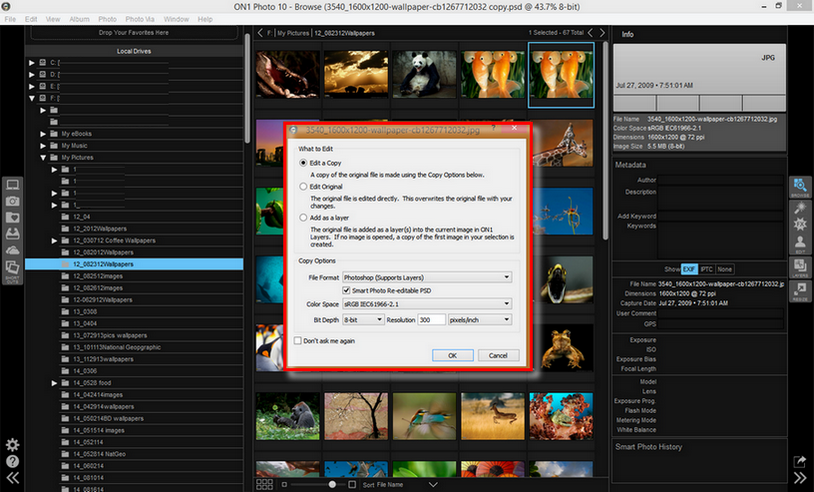Open the Album menu
The image size is (814, 492).
coord(79,19)
